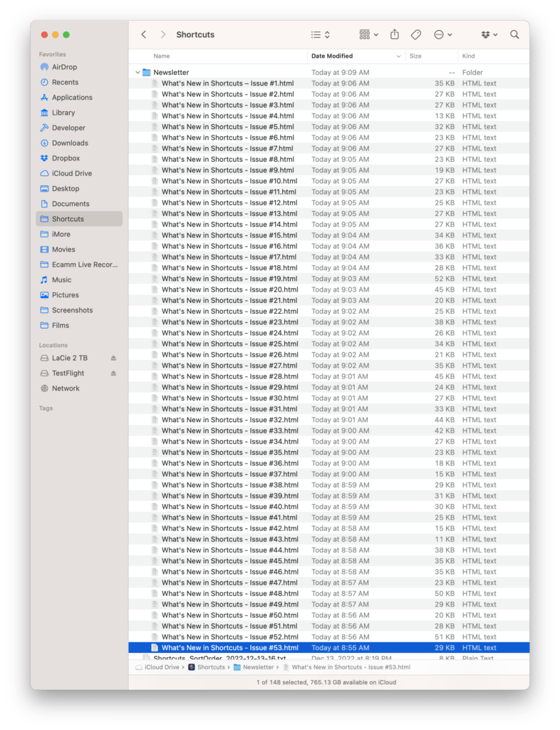Click Shortcuts in the path bar
Screen dimensions: 560x730
207,667
